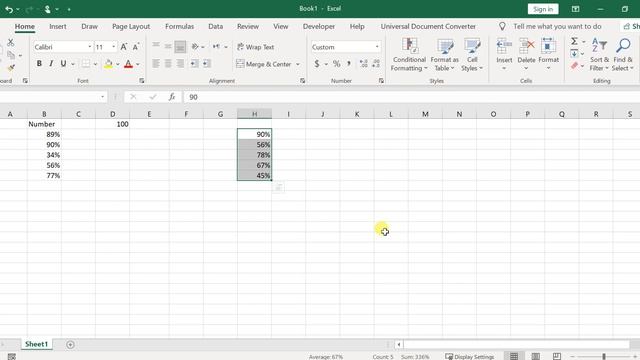Toggle Italic formatting
This screenshot has width=640, height=360.
[51, 64]
